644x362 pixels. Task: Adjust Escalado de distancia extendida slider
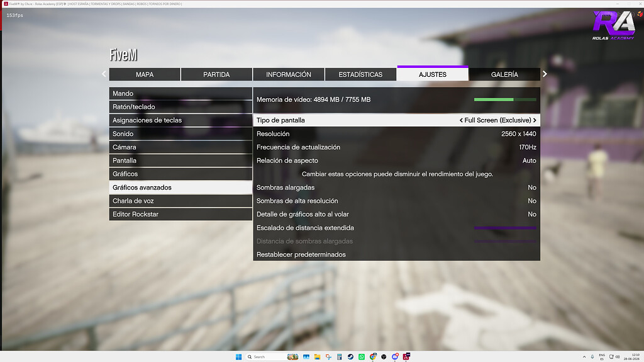pyautogui.click(x=505, y=228)
